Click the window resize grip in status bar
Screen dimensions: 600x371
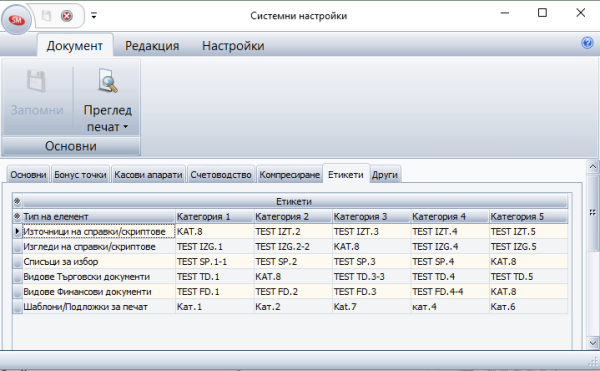click(593, 361)
